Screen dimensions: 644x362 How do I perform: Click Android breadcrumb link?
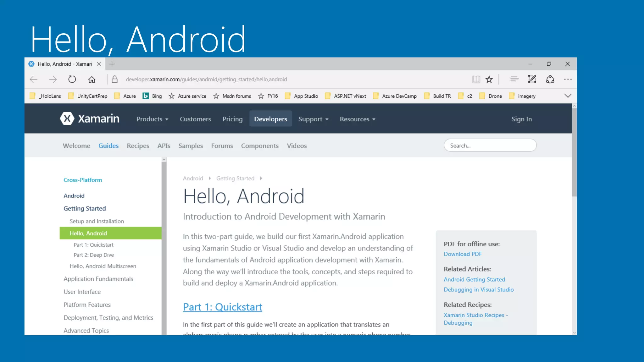(193, 178)
